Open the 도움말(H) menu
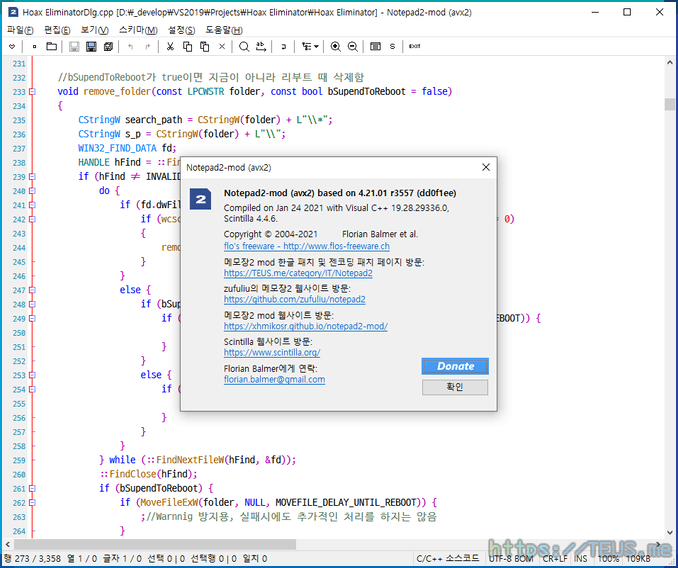This screenshot has width=678, height=568. click(x=224, y=30)
